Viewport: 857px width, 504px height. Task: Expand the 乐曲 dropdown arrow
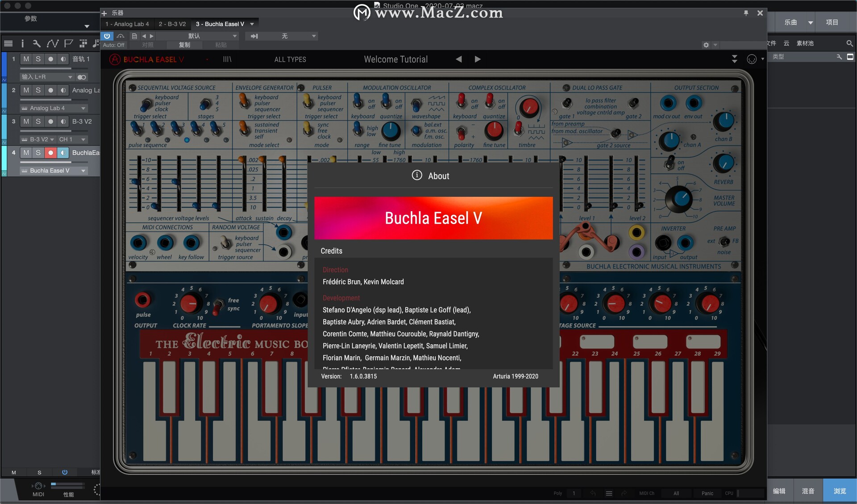point(811,22)
